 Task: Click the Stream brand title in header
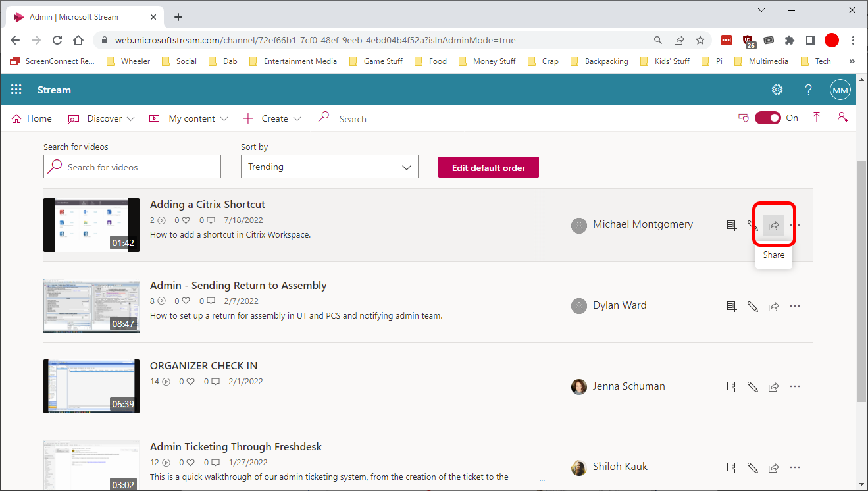(54, 90)
